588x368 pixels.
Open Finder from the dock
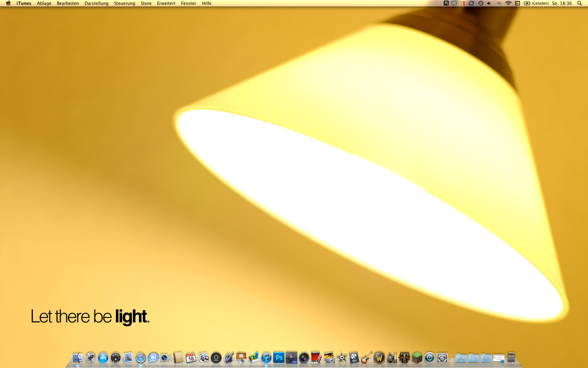coord(78,358)
